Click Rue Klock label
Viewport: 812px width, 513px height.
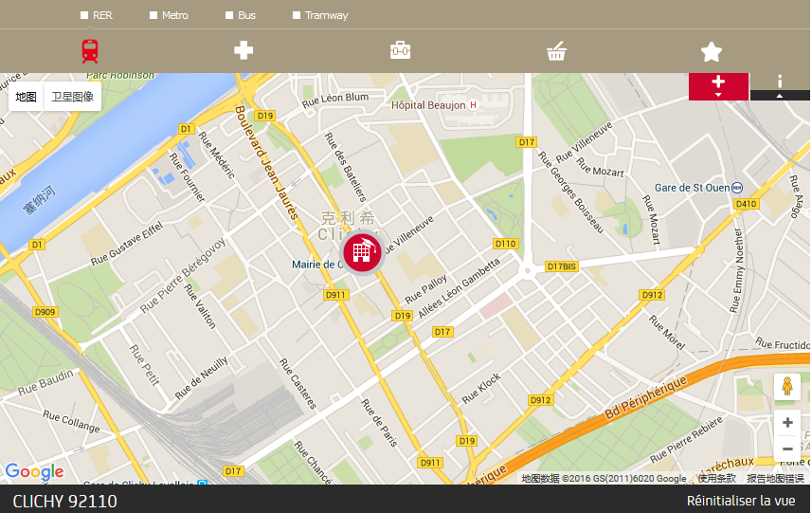point(481,389)
